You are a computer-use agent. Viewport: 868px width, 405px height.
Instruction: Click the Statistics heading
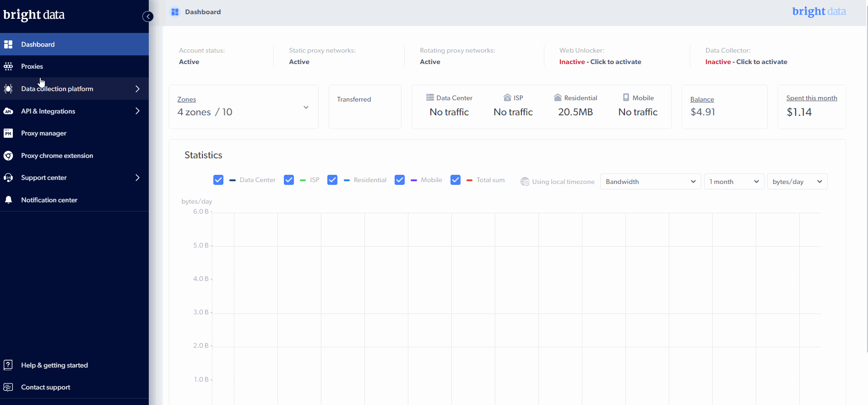[203, 155]
